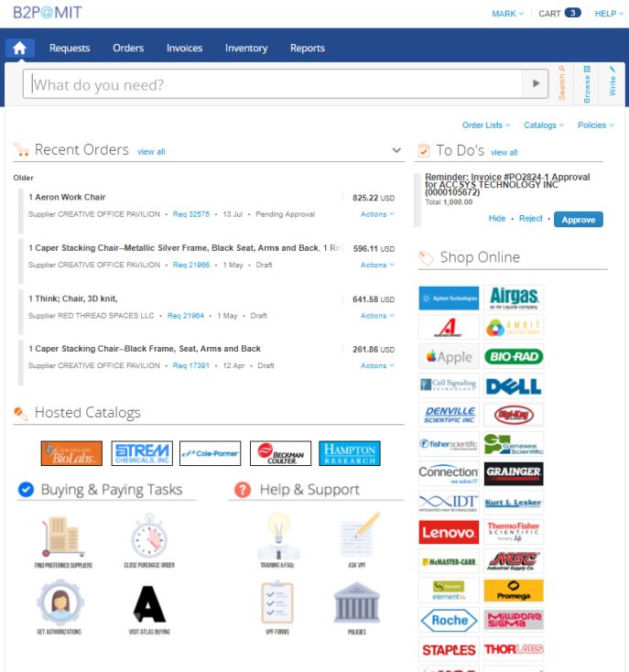The image size is (629, 672).
Task: Approve the ACCSYS Technology invoice
Action: pos(578,220)
